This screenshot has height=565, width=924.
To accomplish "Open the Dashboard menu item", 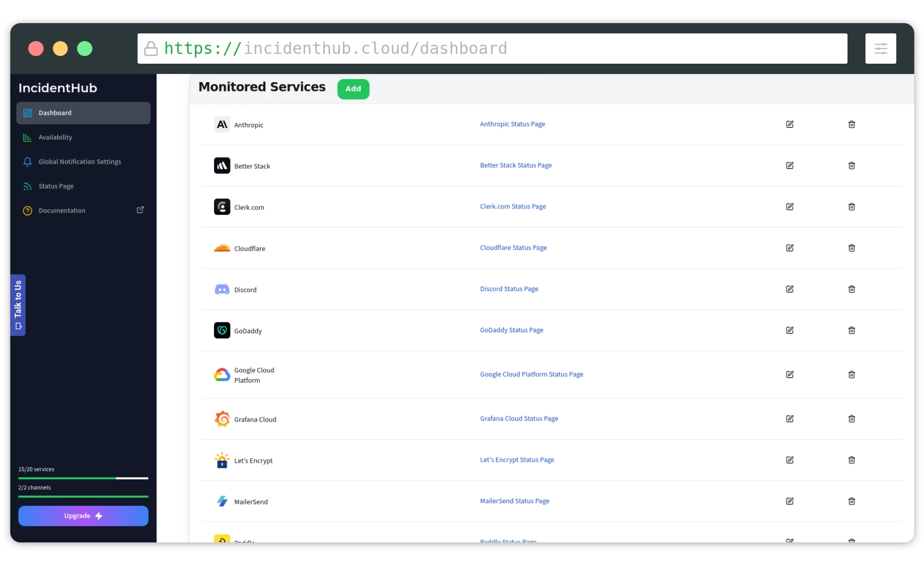I will click(83, 113).
